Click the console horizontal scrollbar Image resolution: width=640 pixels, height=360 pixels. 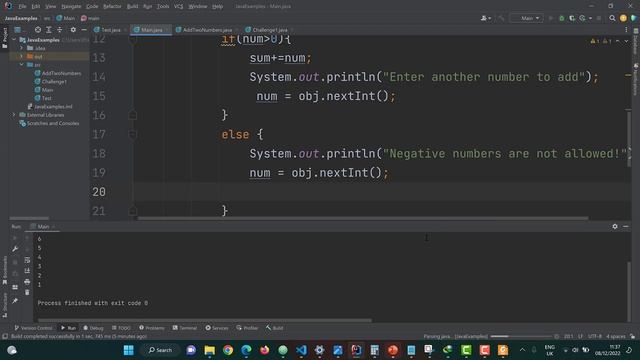coord(204,320)
